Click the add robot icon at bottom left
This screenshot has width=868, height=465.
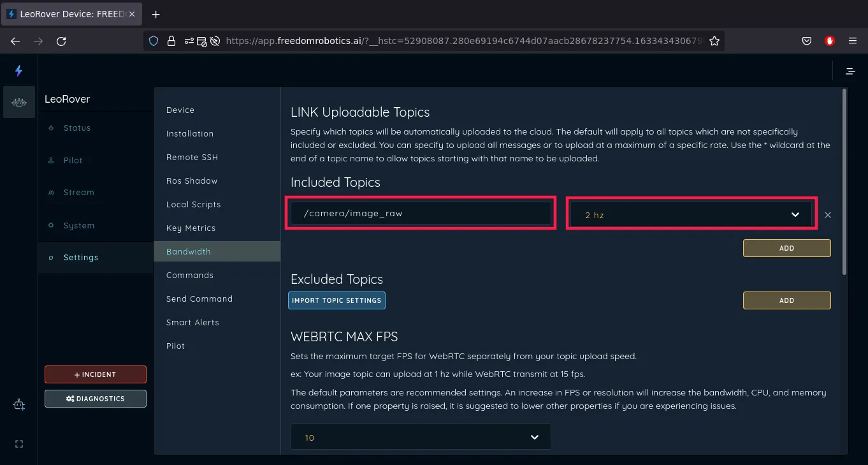[19, 404]
